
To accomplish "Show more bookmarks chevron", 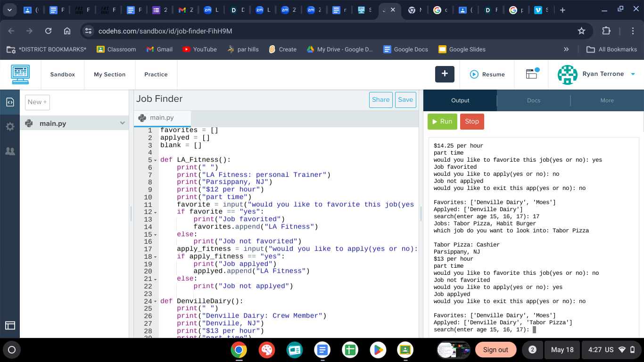I will pos(566,49).
